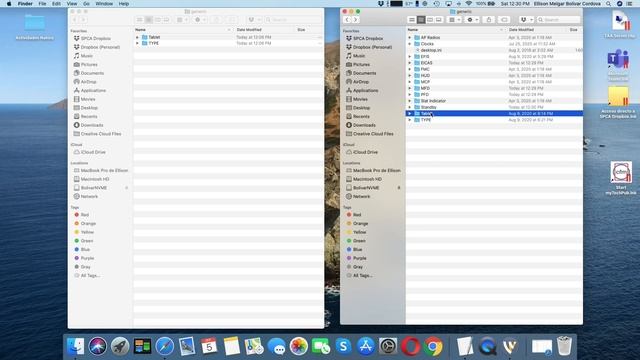Open the Window menu

pyautogui.click(x=104, y=4)
